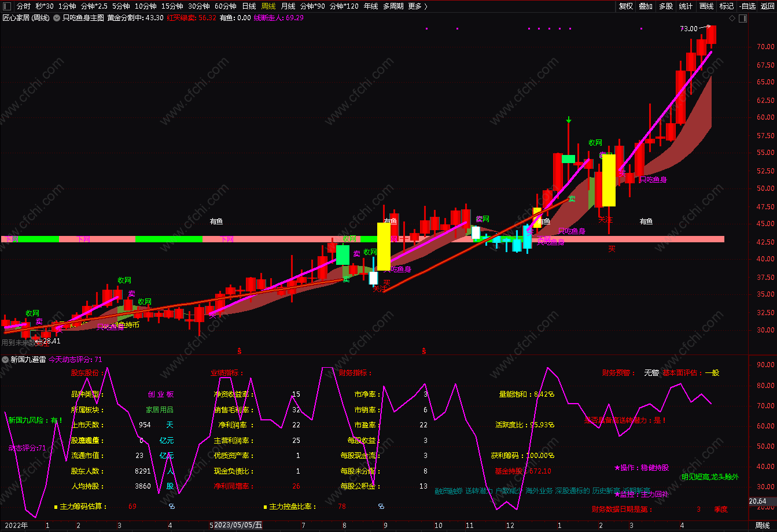Click the 所属板块 家居用品 value
The width and height of the screenshot is (777, 532).
coord(160,409)
